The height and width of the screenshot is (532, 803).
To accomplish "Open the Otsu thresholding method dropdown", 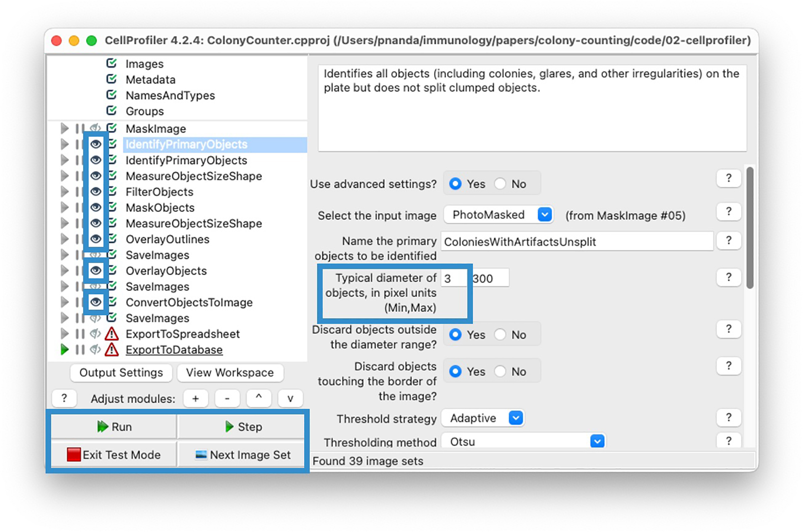I will pos(597,441).
